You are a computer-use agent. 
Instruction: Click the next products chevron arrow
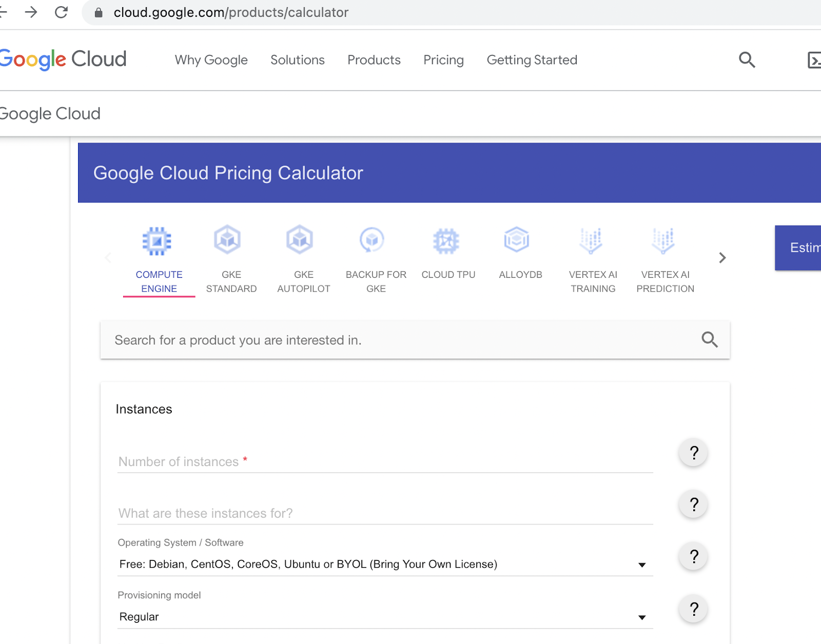coord(722,257)
